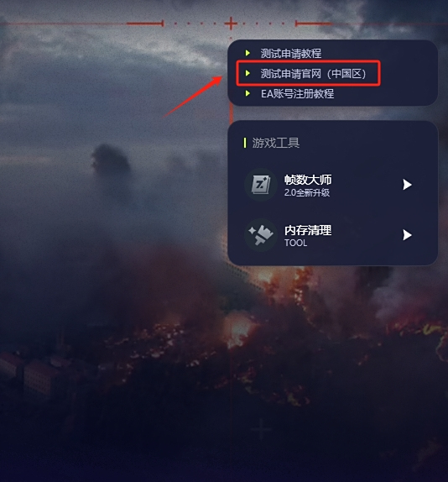Expand 帧数大师 with its white arrow

click(x=407, y=185)
